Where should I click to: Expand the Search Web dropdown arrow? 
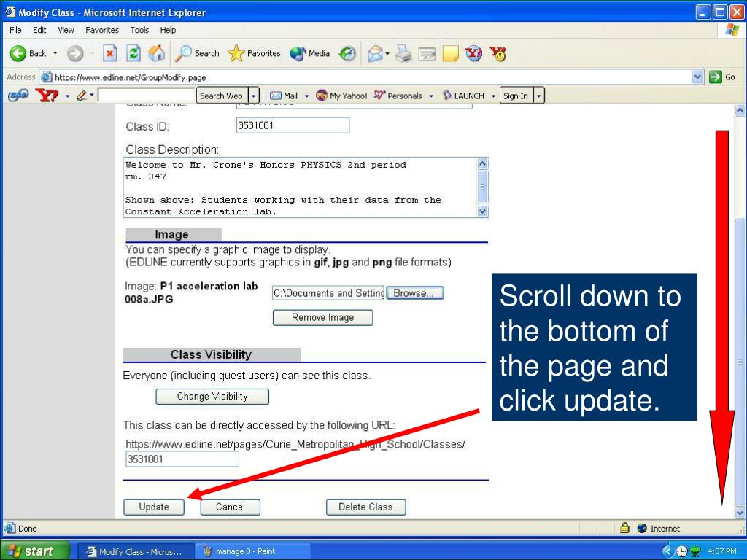(254, 96)
